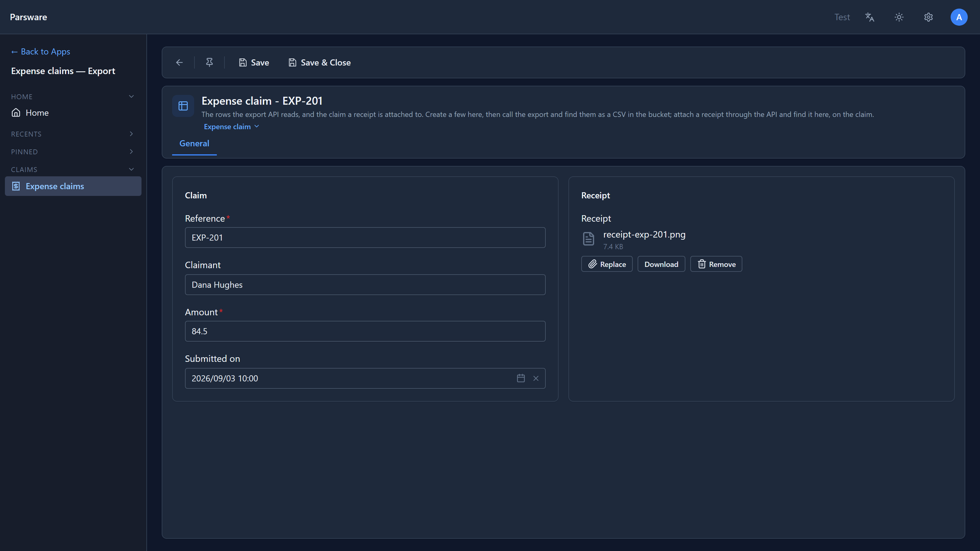Click the Parsware logo text
980x551 pixels.
click(x=28, y=17)
